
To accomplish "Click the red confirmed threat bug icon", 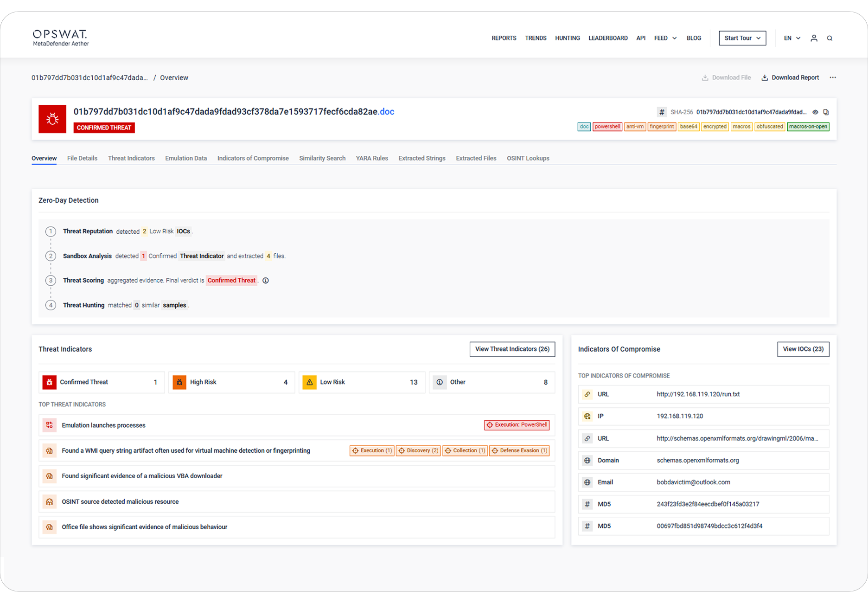I will click(x=52, y=119).
